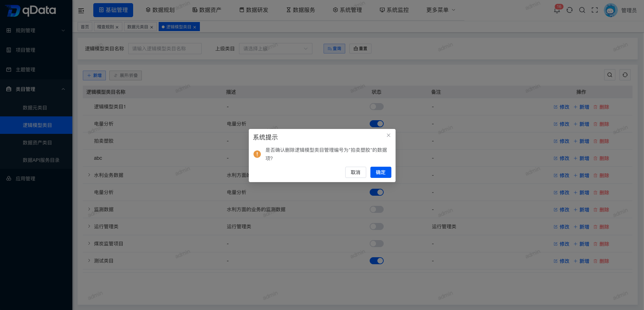Click the 重置 reset button
Image resolution: width=644 pixels, height=310 pixels.
click(360, 49)
